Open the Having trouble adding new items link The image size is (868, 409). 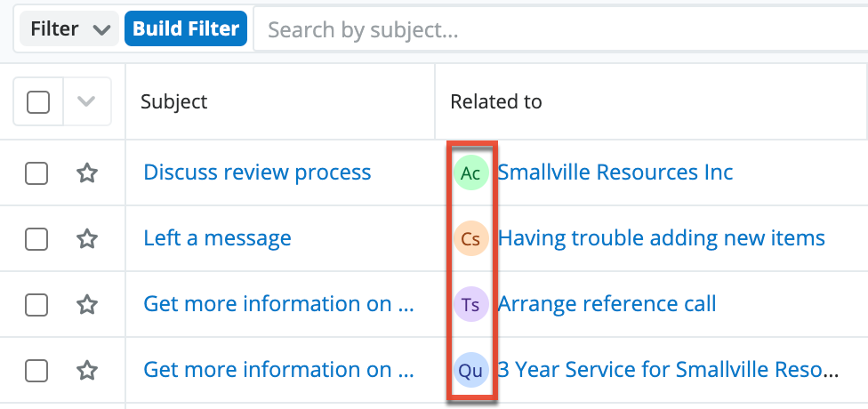pyautogui.click(x=662, y=238)
